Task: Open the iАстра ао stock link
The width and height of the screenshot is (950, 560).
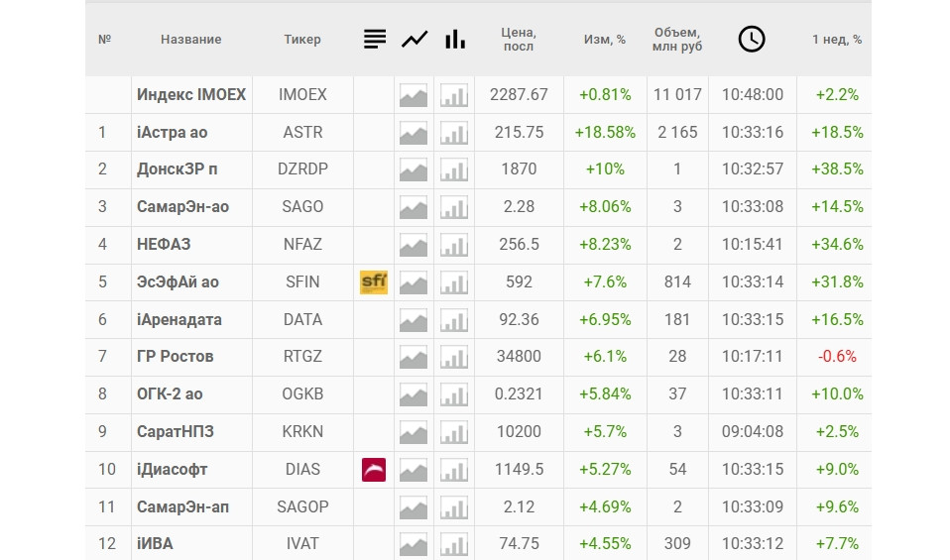Action: pyautogui.click(x=173, y=132)
